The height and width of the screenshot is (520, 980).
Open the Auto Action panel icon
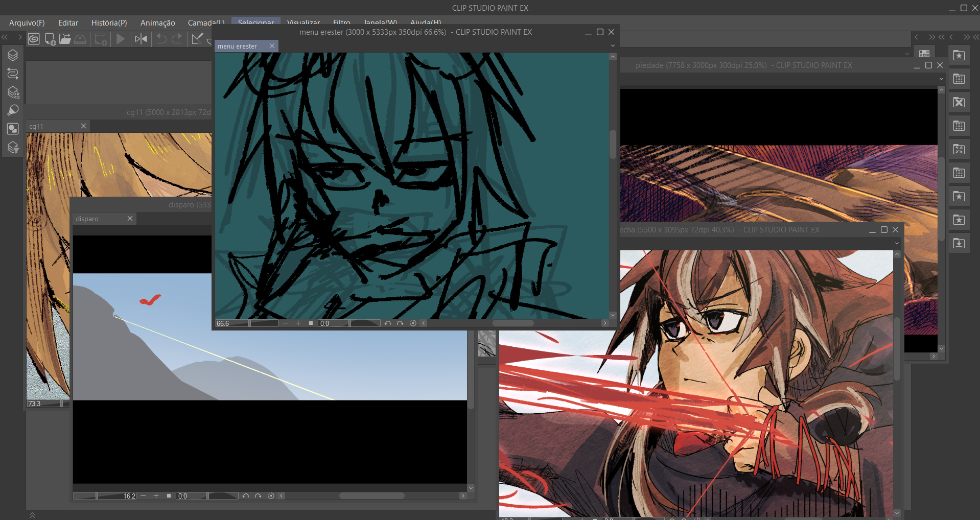point(13,74)
